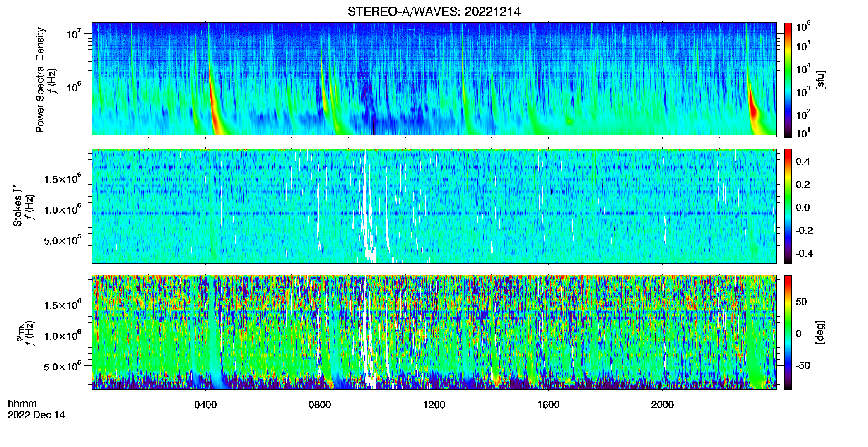Click the 10^2 value on sfu color bar
This screenshot has height=447, width=868.
(803, 114)
